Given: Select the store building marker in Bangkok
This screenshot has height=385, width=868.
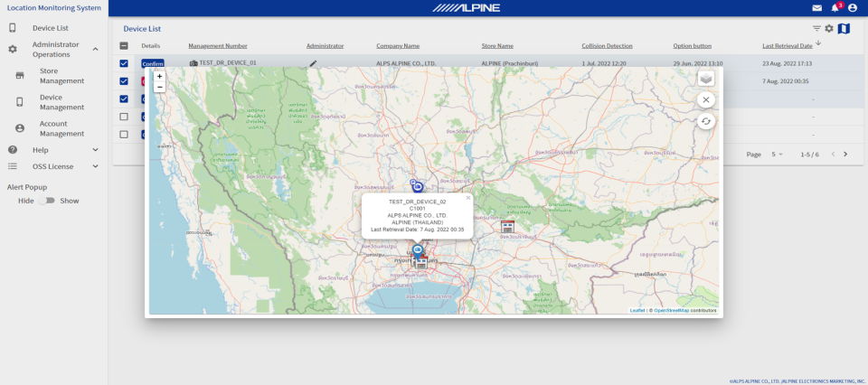Looking at the screenshot, I should [421, 263].
